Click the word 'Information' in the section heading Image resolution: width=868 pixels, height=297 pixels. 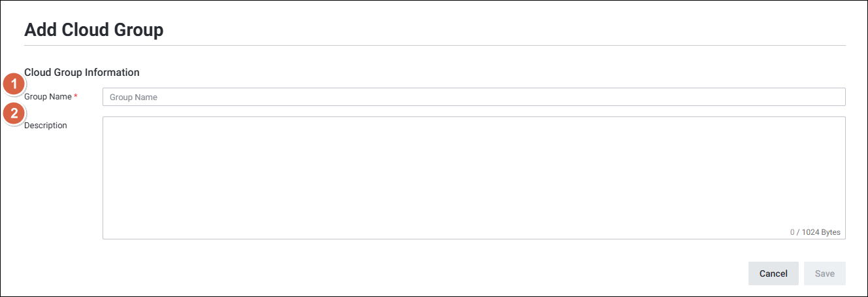[x=112, y=72]
